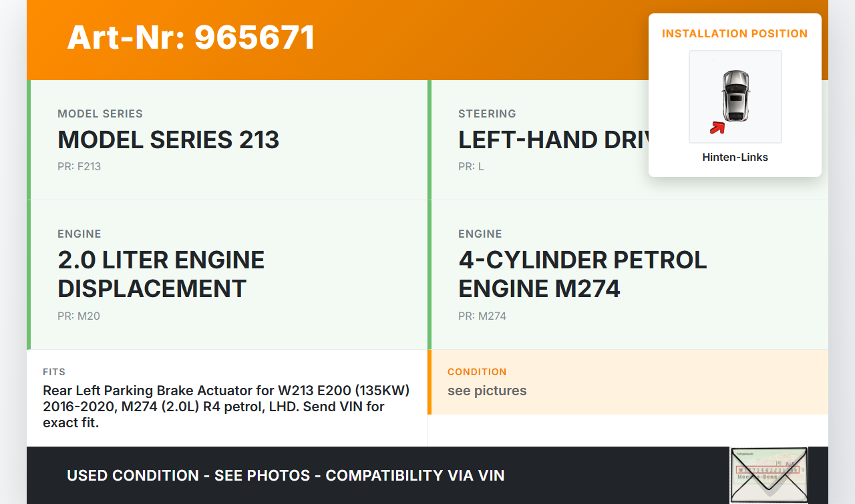Screen dimensions: 855x504
Task: Click the Hinten-Links position label
Action: pyautogui.click(x=735, y=158)
